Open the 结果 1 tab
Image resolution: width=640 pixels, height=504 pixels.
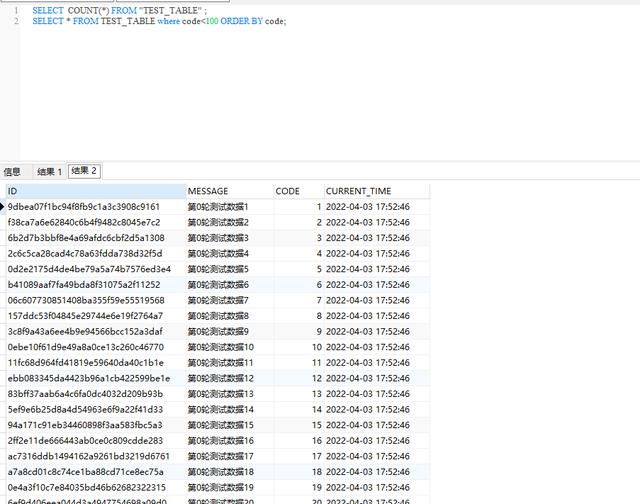coord(49,172)
